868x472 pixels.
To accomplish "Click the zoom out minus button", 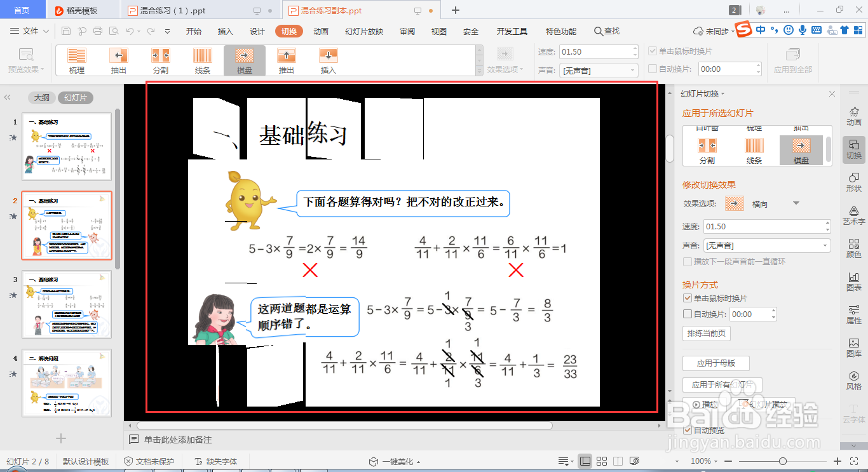I will (x=729, y=461).
